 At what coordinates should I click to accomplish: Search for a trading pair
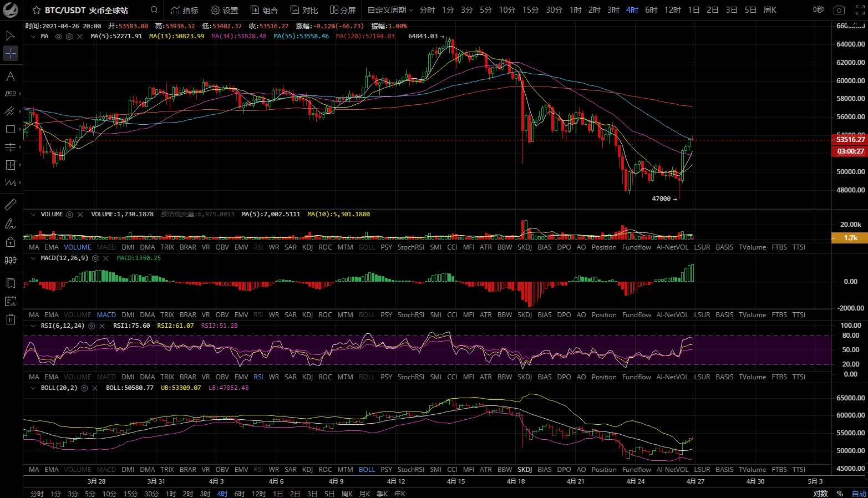(154, 10)
